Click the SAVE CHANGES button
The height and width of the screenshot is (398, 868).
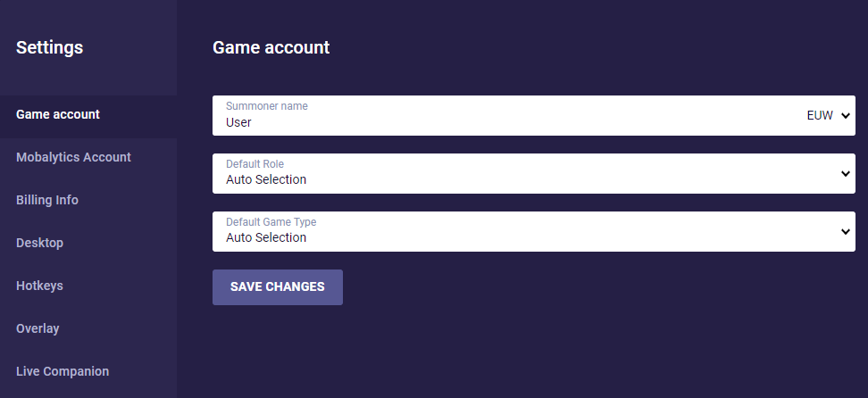[x=278, y=286]
